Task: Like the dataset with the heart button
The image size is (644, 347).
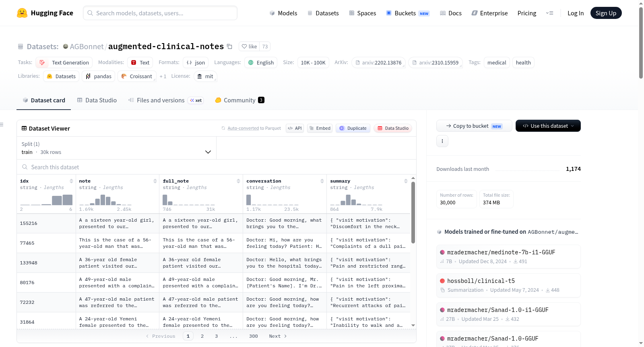Action: point(249,46)
